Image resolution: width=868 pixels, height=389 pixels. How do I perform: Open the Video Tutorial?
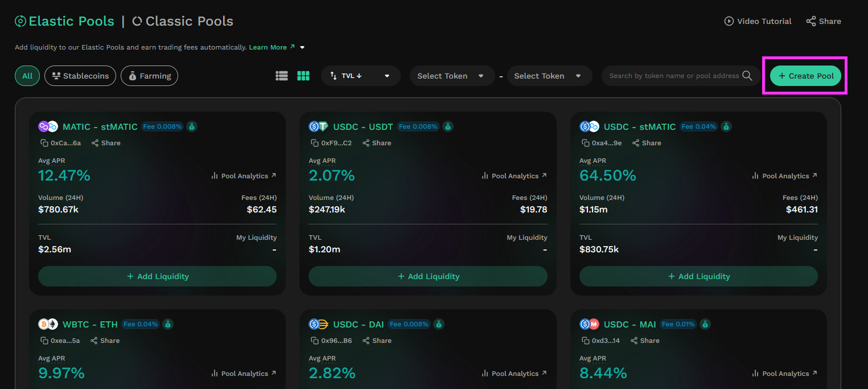tap(758, 21)
